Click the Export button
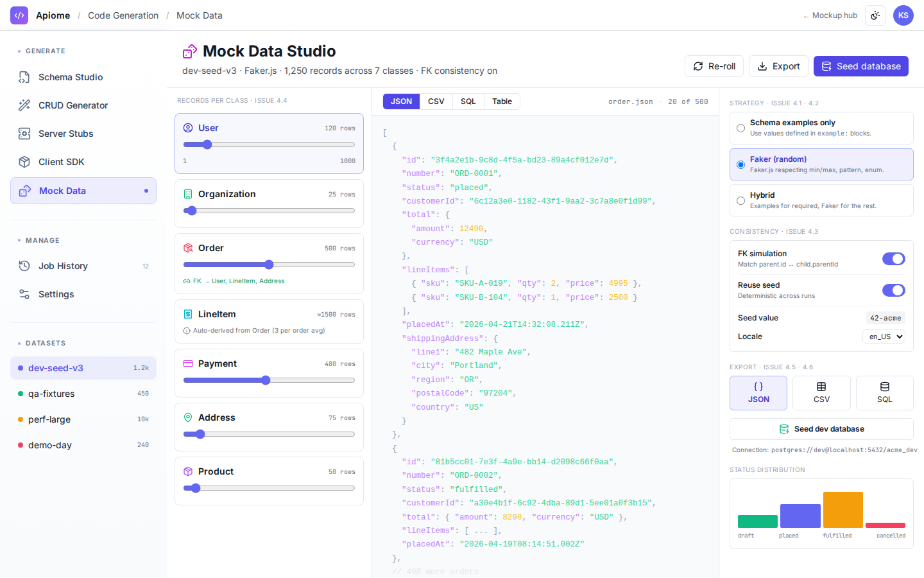Screen dimensions: 924x578 778,66
